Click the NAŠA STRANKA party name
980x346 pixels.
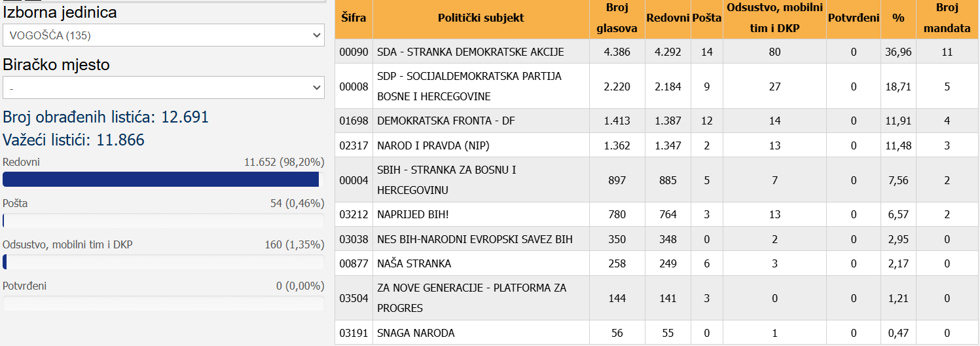414,264
